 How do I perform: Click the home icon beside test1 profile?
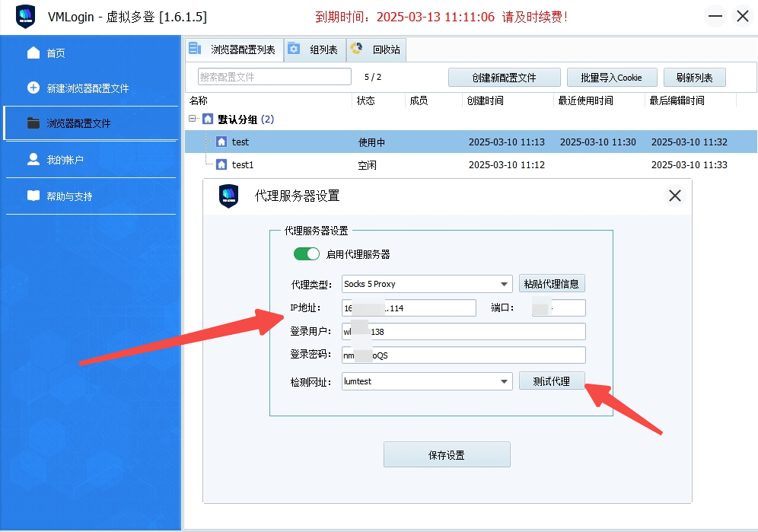[x=221, y=164]
